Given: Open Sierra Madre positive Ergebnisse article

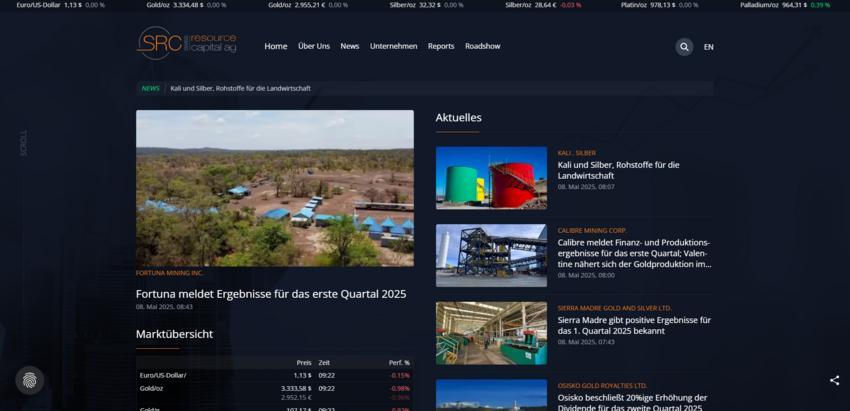Looking at the screenshot, I should pos(634,325).
